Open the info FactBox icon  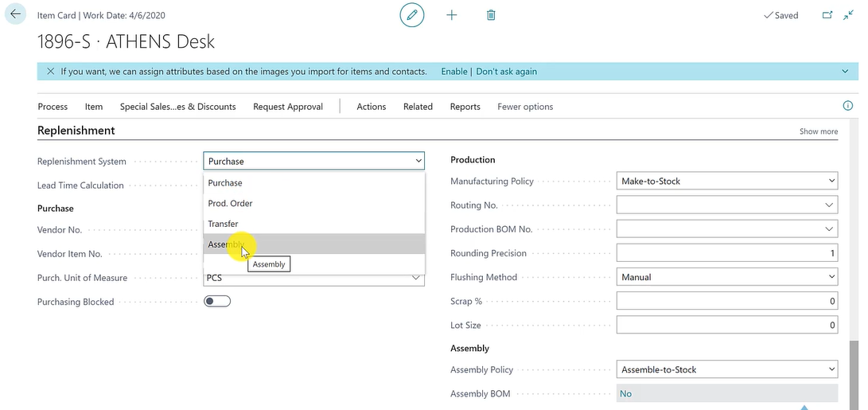coord(847,106)
